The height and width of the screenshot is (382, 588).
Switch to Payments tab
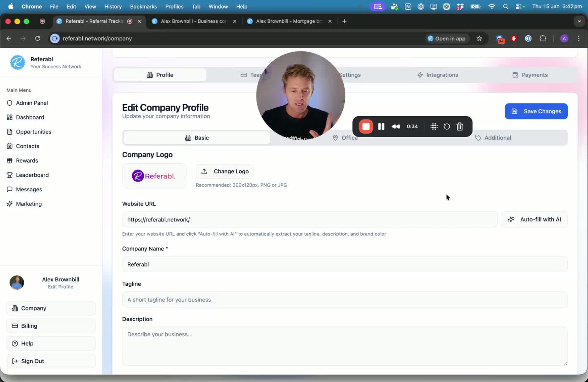pyautogui.click(x=530, y=75)
